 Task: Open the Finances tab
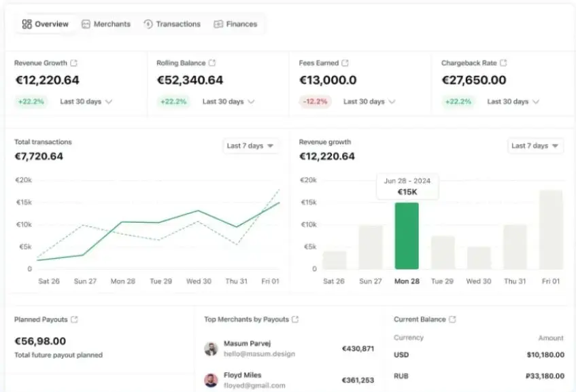(235, 24)
